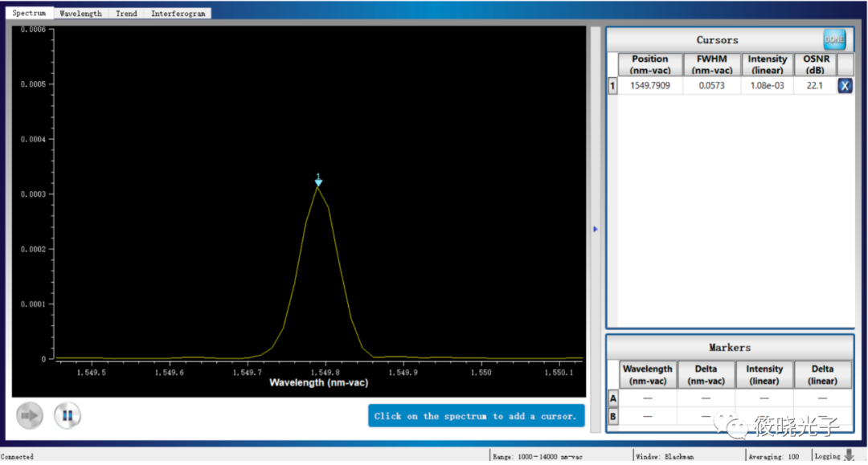Click the Position (nm-vac) column header
Viewport: 868px width, 465px height.
point(649,64)
